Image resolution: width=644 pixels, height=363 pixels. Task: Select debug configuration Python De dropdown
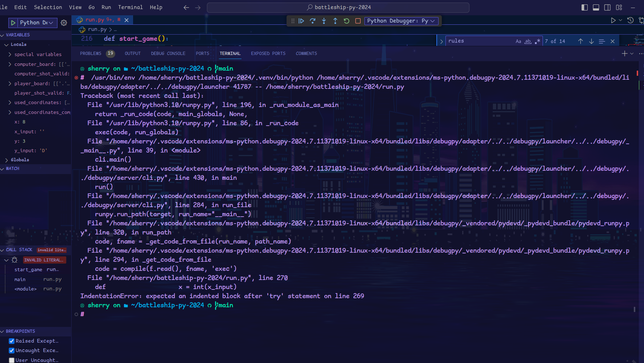pos(37,23)
